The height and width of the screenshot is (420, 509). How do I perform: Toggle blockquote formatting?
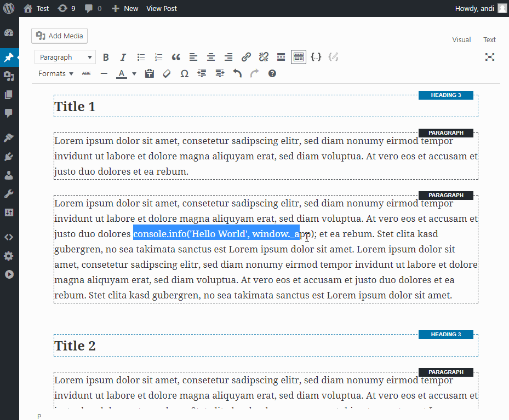tap(176, 57)
